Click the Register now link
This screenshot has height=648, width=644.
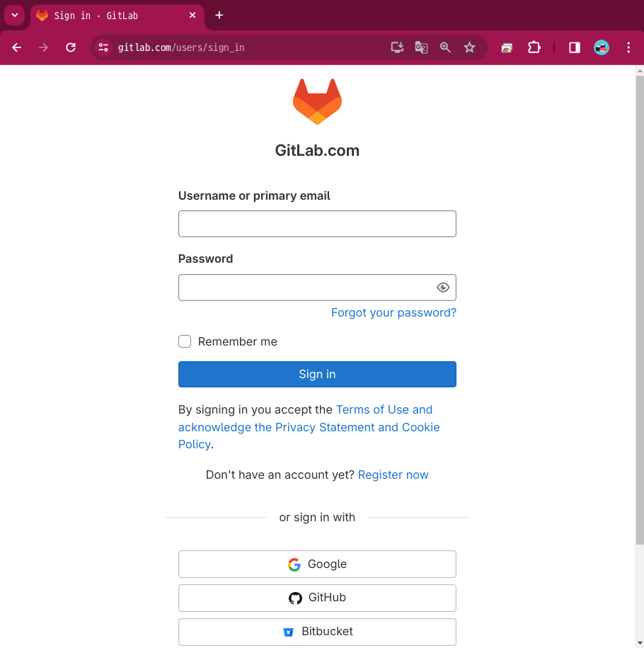[393, 474]
